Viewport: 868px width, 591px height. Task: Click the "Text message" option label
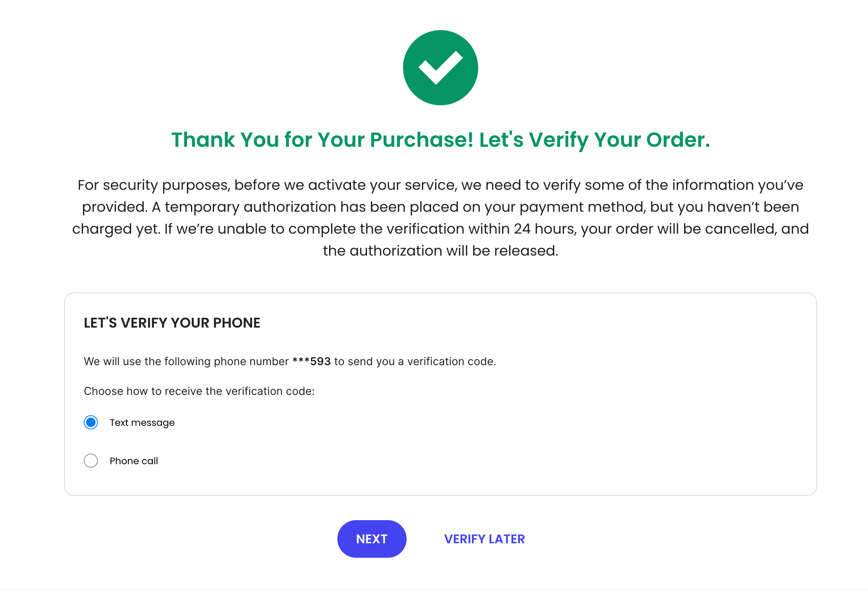tap(142, 423)
